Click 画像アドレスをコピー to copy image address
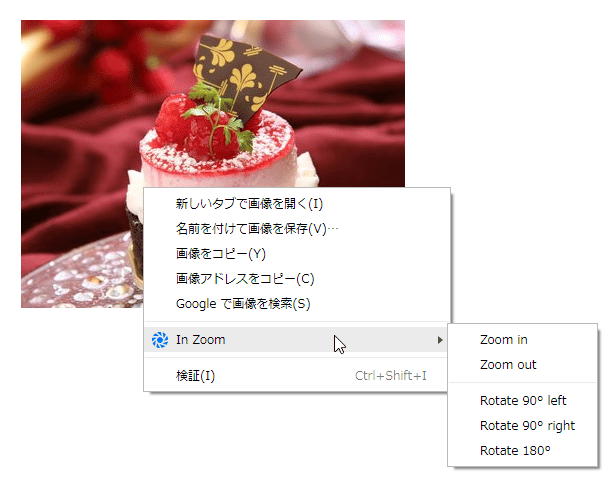The height and width of the screenshot is (480, 610). click(245, 279)
